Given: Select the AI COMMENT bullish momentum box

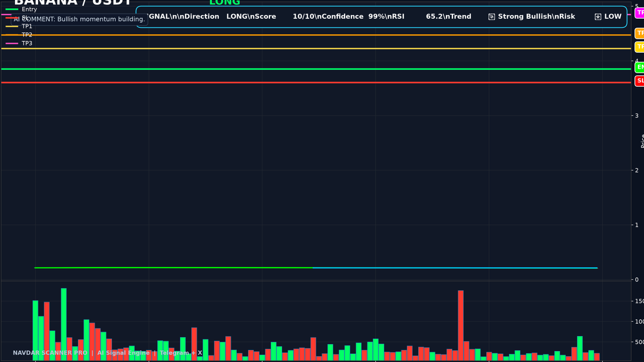Looking at the screenshot, I should pos(79,19).
